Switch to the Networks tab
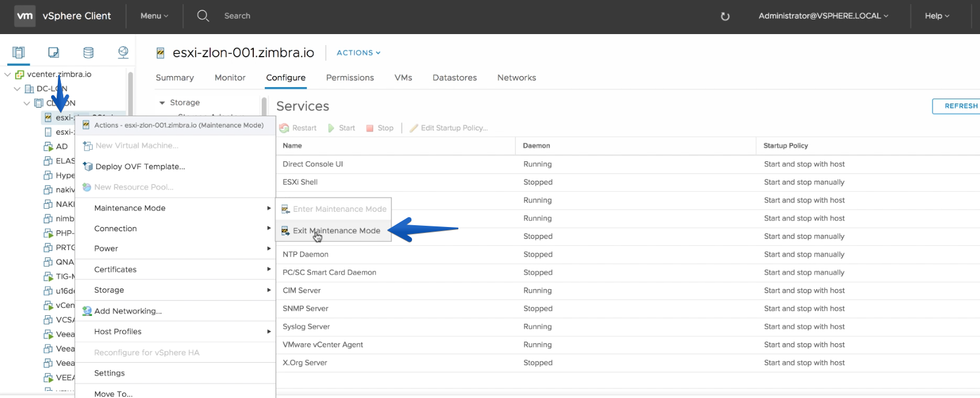Screen dimensions: 980x398 [x=517, y=78]
